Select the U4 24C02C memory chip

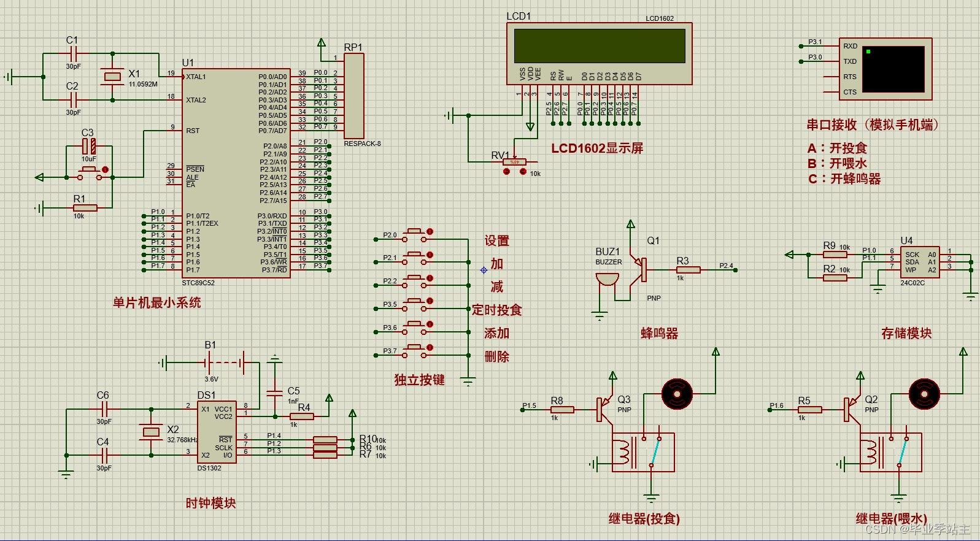920,262
